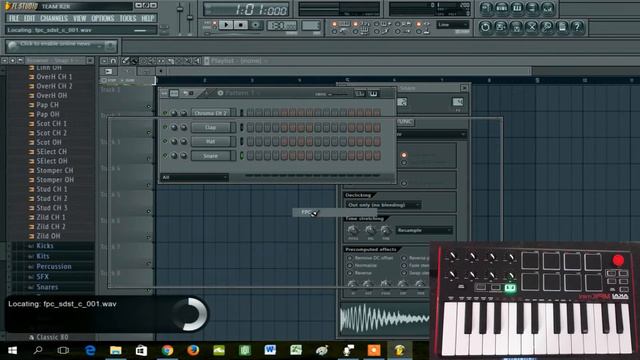Click the question mark help icon
Image resolution: width=640 pixels, height=360 pixels.
coord(577,27)
